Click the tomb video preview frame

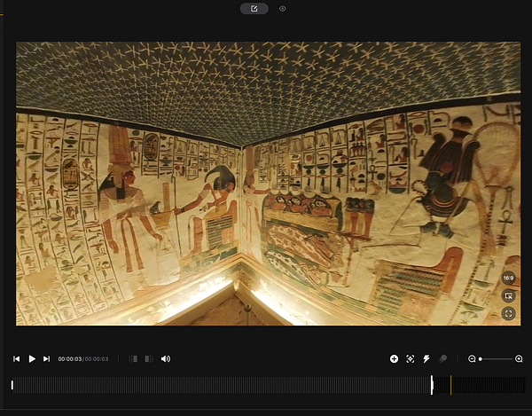[x=268, y=184]
